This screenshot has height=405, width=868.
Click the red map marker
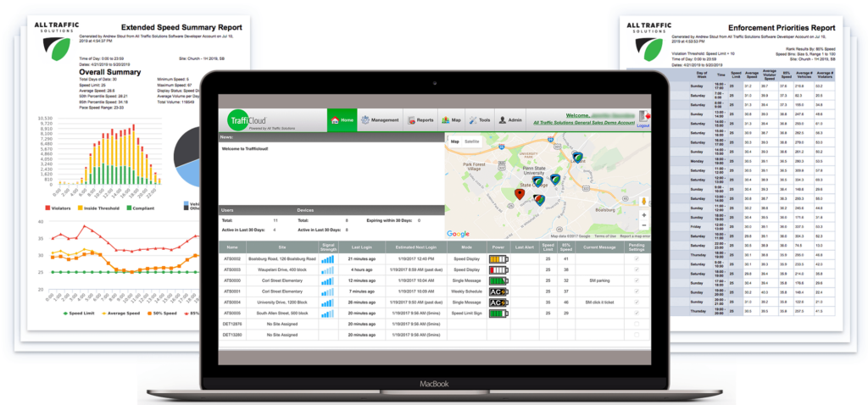coord(520,194)
